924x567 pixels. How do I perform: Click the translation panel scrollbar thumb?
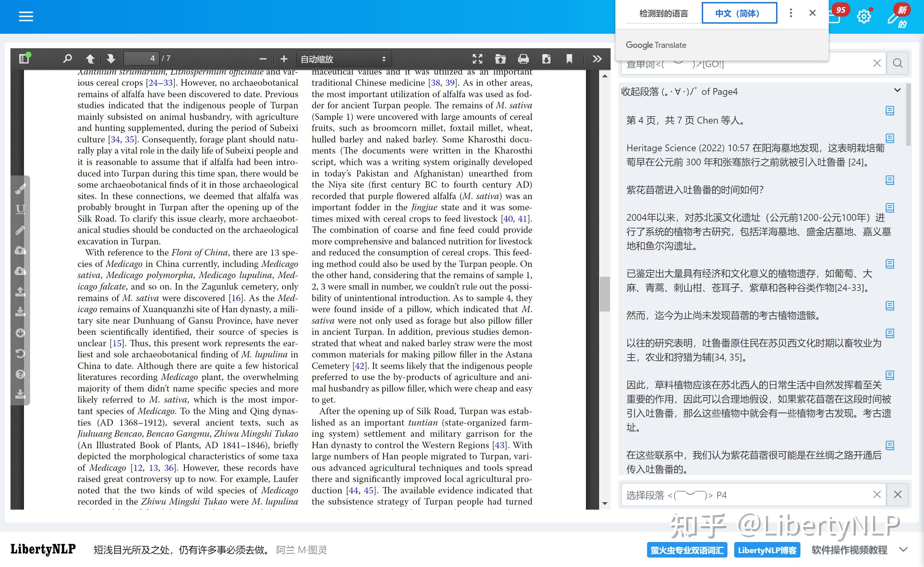tap(908, 114)
